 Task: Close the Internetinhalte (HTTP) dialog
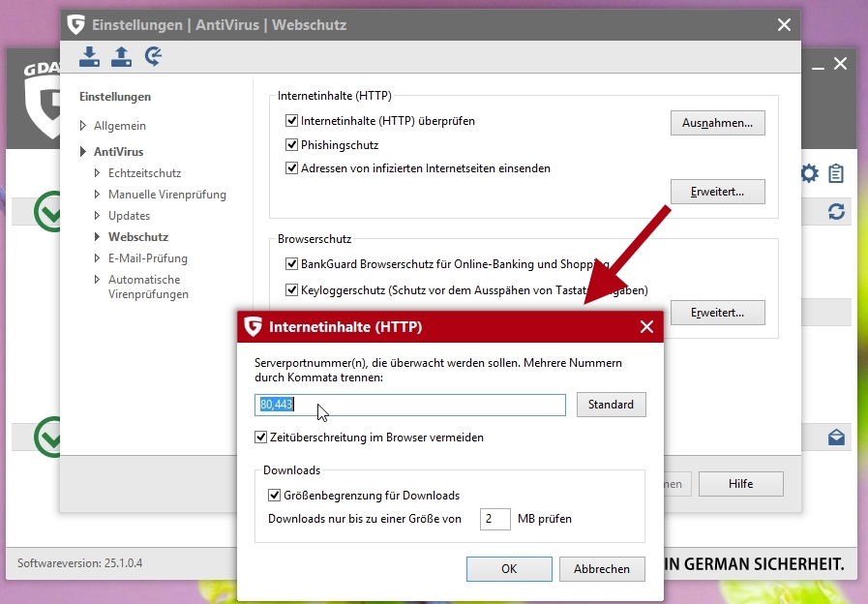pos(646,326)
